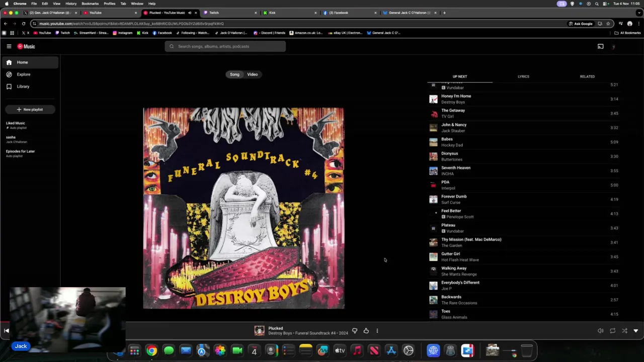The image size is (644, 362).
Task: Open Library in the sidebar
Action: point(30,86)
